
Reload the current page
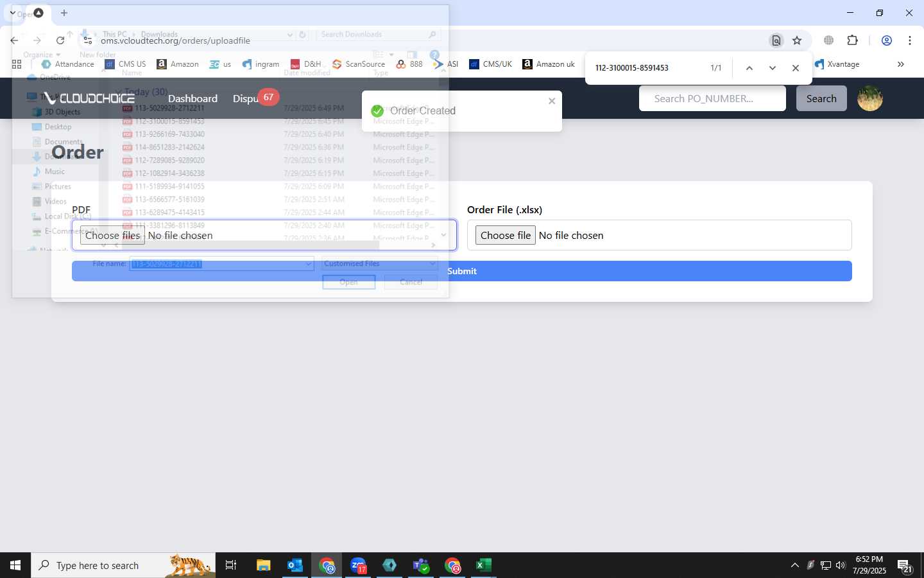click(x=60, y=40)
